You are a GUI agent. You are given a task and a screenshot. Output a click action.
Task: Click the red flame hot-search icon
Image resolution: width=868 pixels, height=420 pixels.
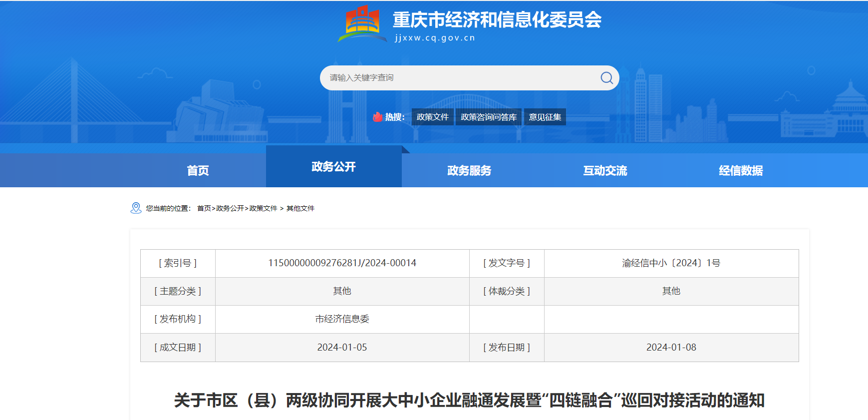[x=377, y=117]
